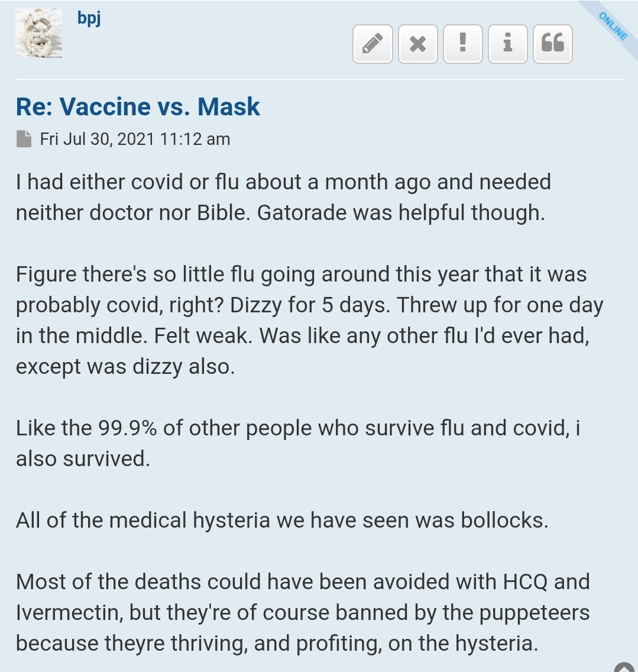Click the paragraph starting "Figure there's so little flu"
The height and width of the screenshot is (672, 638).
[x=309, y=320]
